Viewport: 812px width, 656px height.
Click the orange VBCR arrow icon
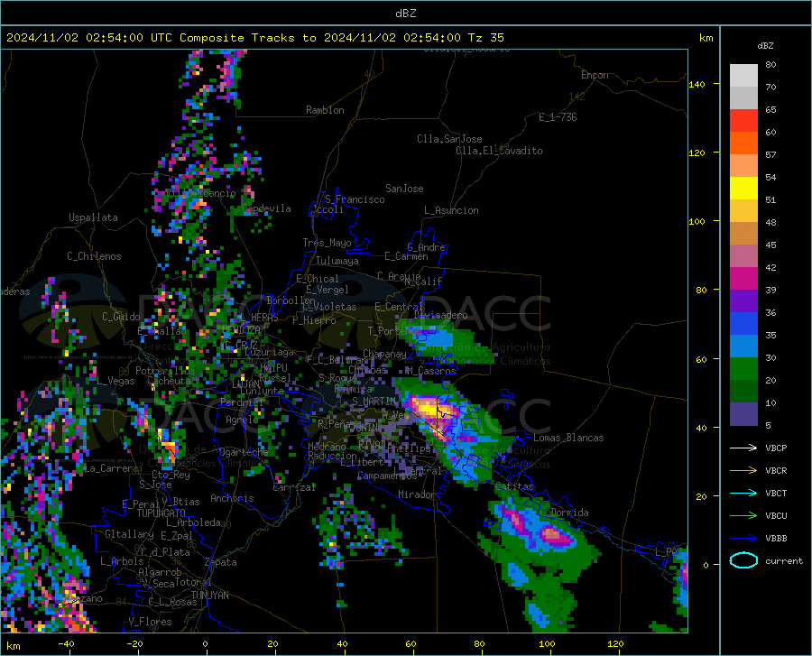click(743, 471)
